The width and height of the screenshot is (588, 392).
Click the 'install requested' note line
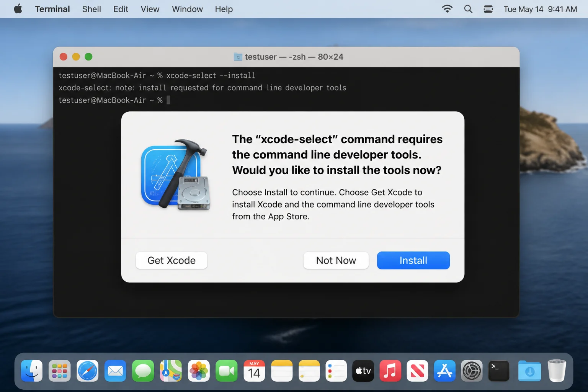pos(202,88)
